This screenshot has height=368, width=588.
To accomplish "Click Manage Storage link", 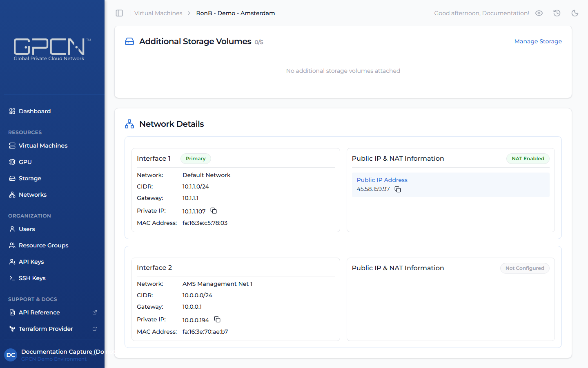I will point(538,41).
